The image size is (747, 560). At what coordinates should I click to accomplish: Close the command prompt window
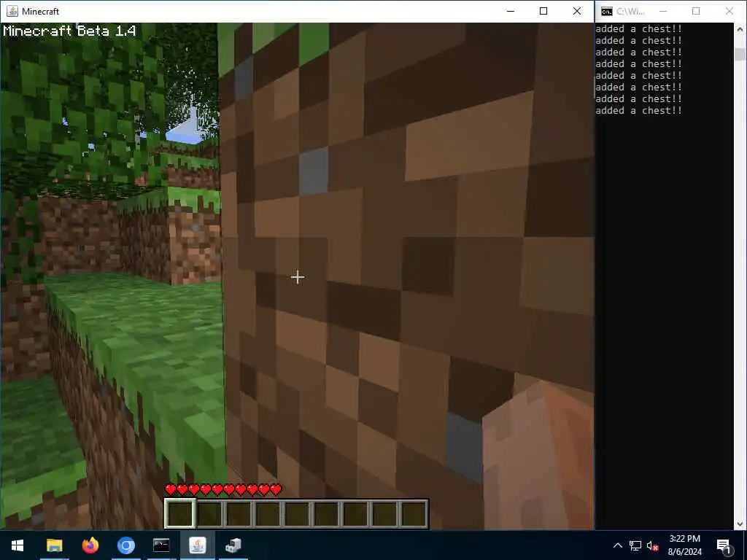click(729, 11)
